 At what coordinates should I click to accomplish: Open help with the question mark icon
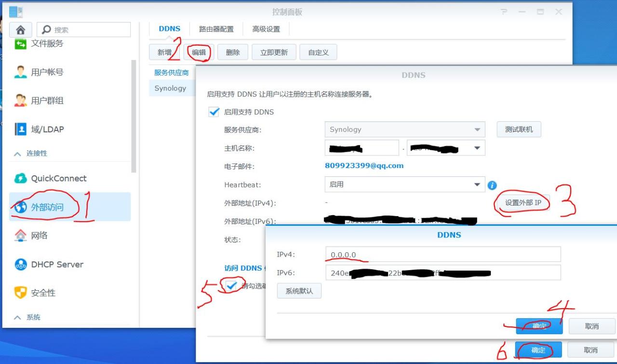coord(504,12)
